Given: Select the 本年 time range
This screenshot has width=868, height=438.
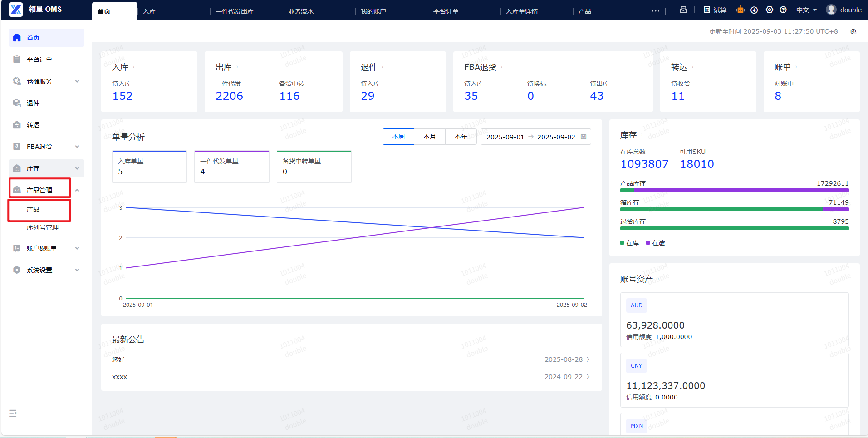Looking at the screenshot, I should coord(461,137).
